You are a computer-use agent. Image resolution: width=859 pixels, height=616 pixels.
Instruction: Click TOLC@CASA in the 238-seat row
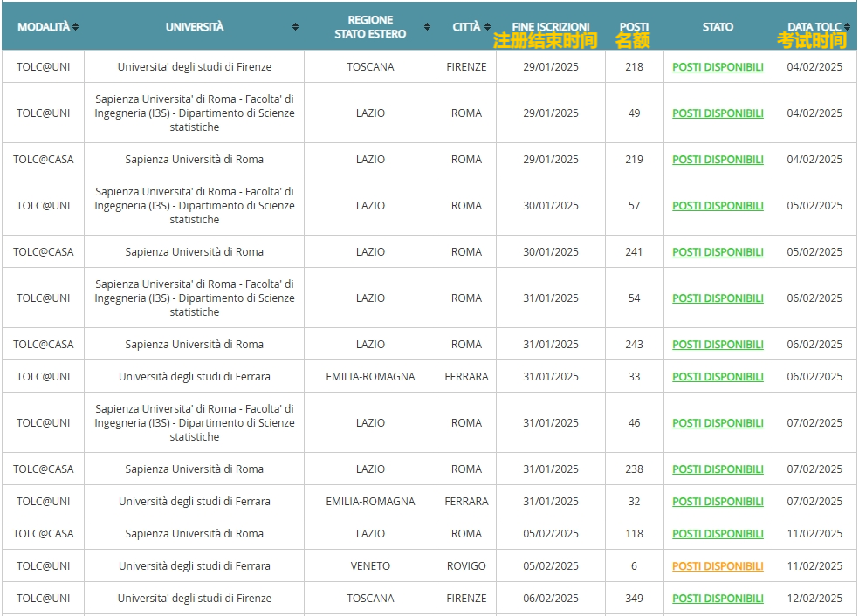[x=44, y=469]
